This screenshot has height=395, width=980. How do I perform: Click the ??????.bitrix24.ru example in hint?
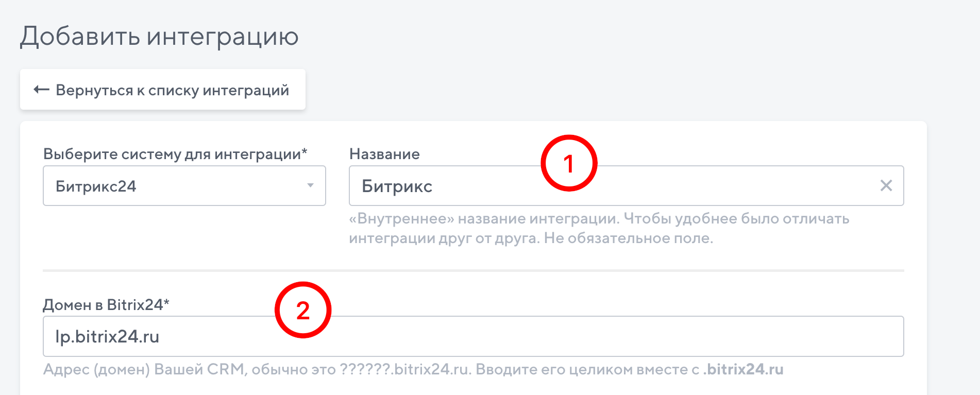pos(404,370)
